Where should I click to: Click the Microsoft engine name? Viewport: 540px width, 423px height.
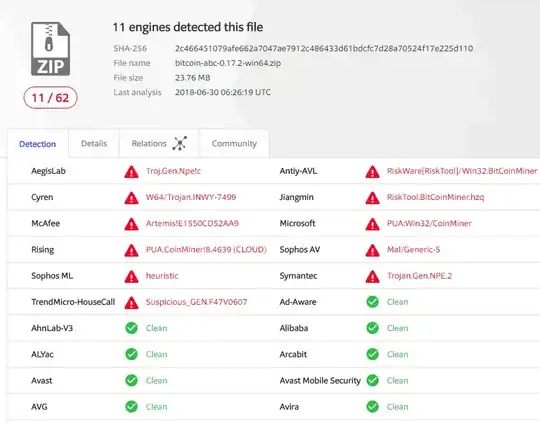(297, 223)
